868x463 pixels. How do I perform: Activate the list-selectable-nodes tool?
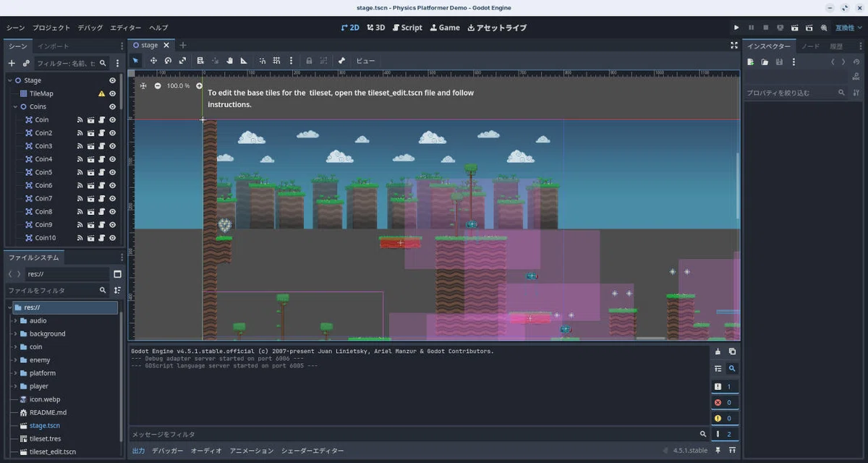pos(200,61)
